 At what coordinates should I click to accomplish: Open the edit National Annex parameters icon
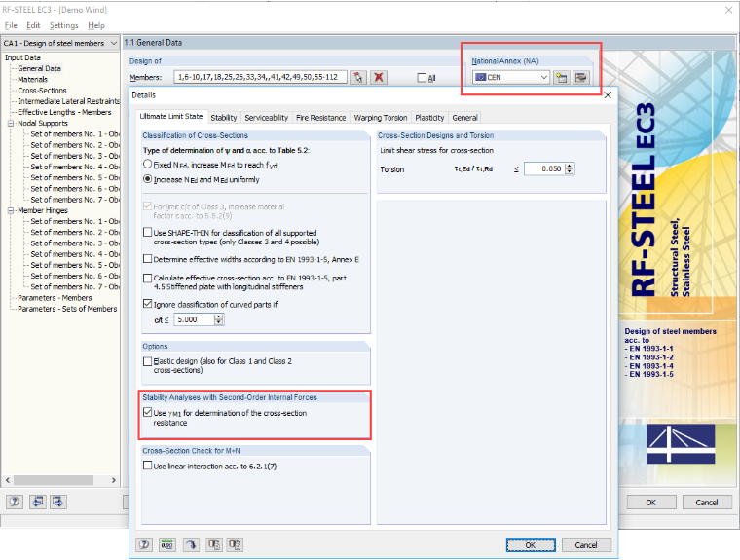581,78
